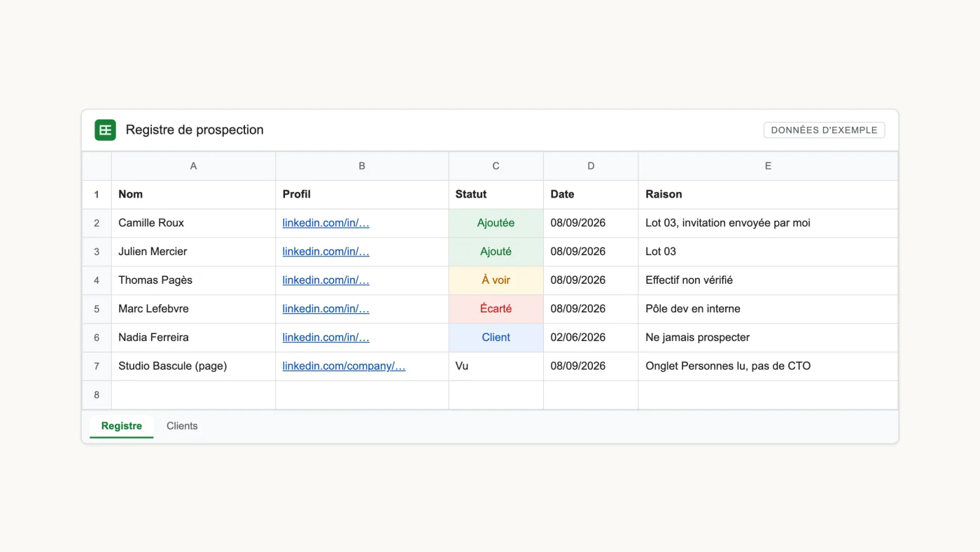The width and height of the screenshot is (980, 552).
Task: Click 'Lot 03, invitation envoyée par moi' cell
Action: tap(768, 223)
